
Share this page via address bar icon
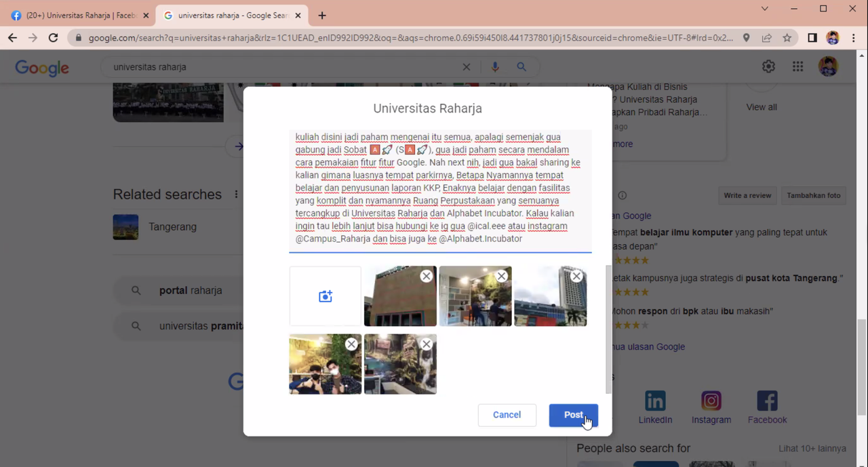pyautogui.click(x=766, y=38)
